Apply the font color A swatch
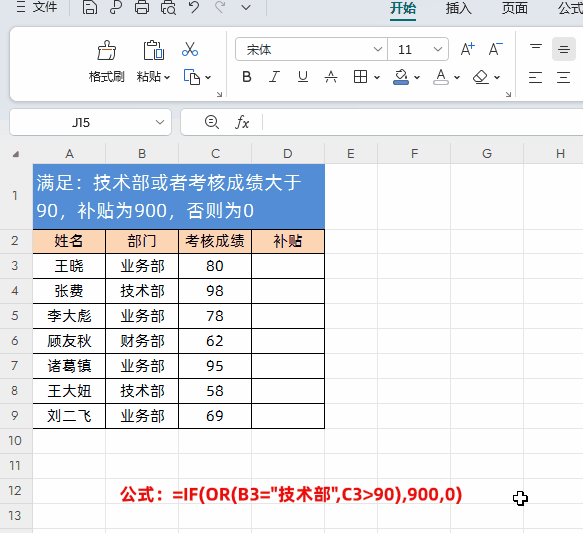 tap(441, 77)
